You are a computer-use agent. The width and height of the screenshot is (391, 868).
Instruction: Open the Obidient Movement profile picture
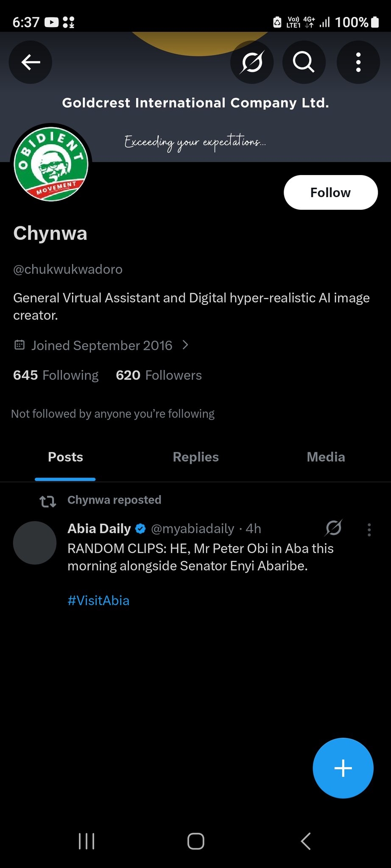click(51, 164)
